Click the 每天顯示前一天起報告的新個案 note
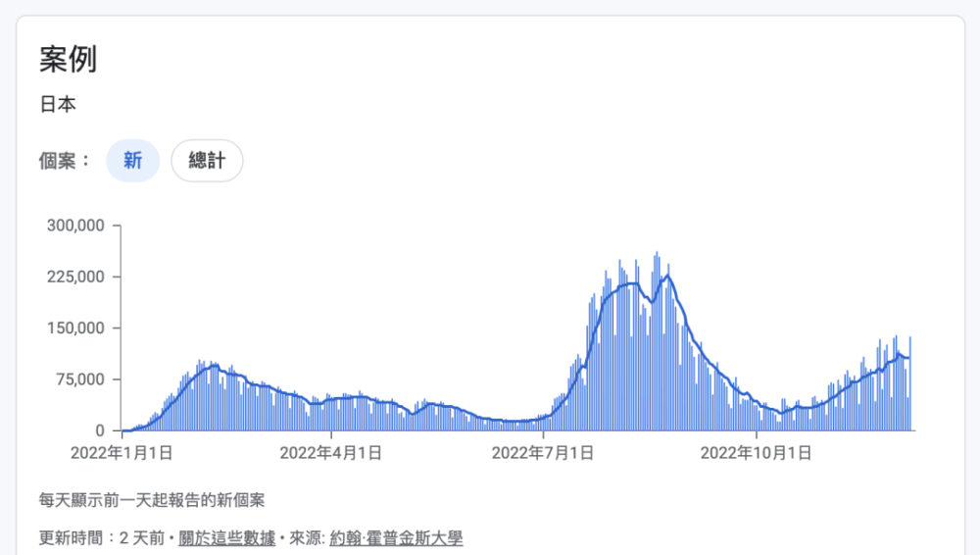980x555 pixels. pos(152,500)
